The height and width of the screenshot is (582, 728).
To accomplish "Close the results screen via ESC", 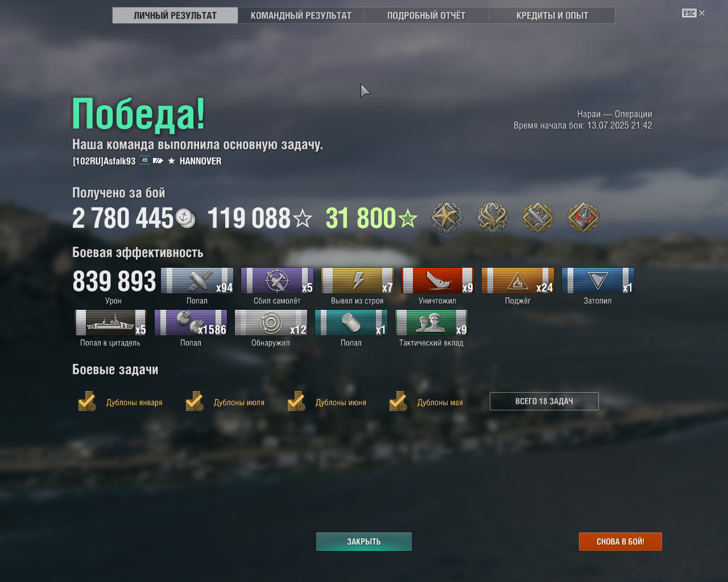I will coord(693,13).
